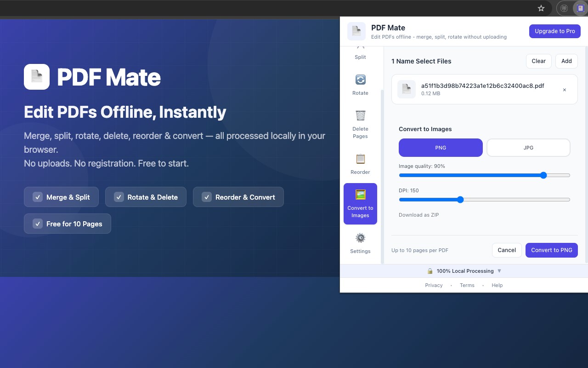Adjust the DPI slider
Screen dimensions: 588x368
[x=485, y=200]
